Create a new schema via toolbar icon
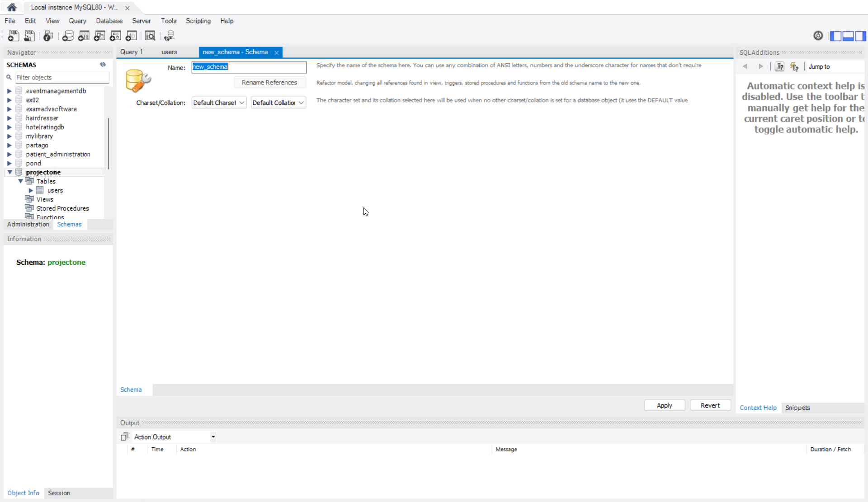The height and width of the screenshot is (502, 868). click(x=68, y=36)
